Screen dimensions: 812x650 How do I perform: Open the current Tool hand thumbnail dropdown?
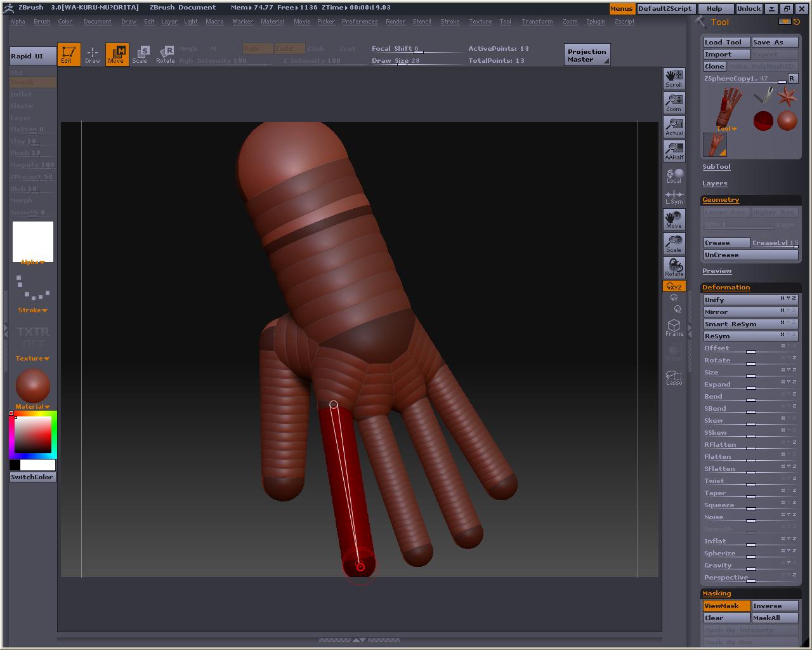[x=726, y=109]
